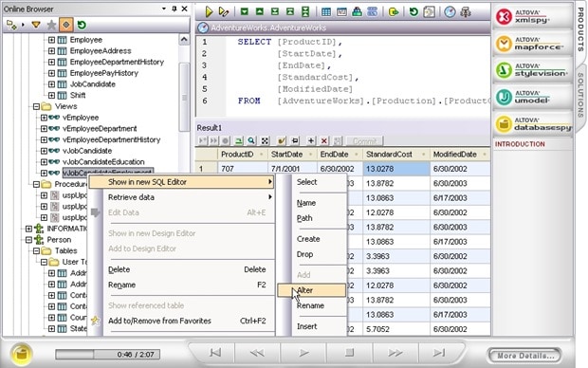This screenshot has width=588, height=368.
Task: Open Online Browser panel menu arrow
Action: (x=164, y=9)
